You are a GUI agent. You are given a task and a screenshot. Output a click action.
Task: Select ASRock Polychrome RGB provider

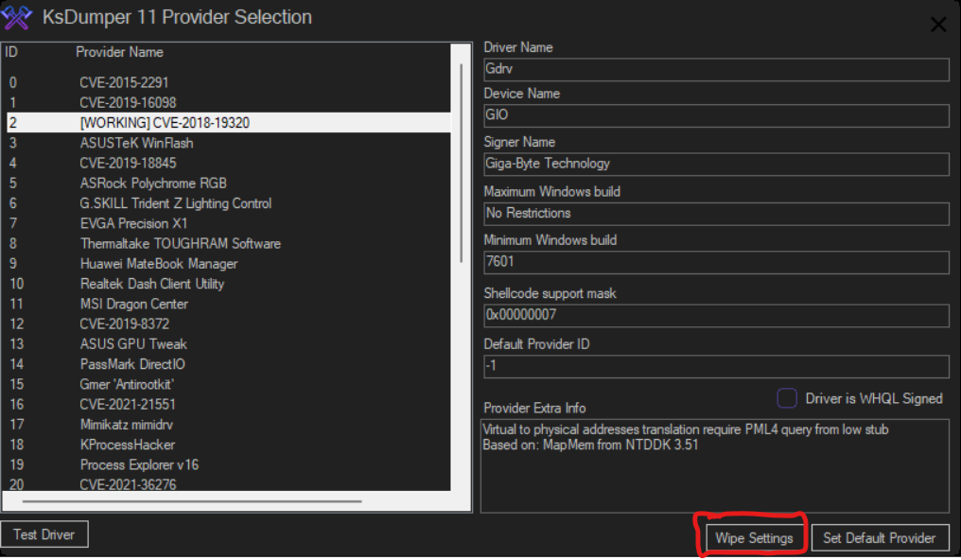click(x=229, y=184)
